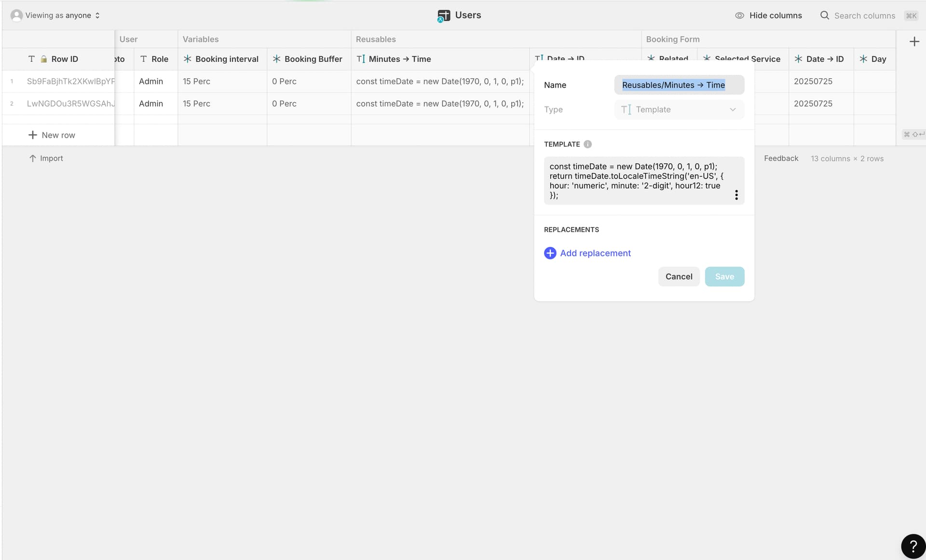This screenshot has width=926, height=560.
Task: Click the Save button
Action: [x=724, y=276]
